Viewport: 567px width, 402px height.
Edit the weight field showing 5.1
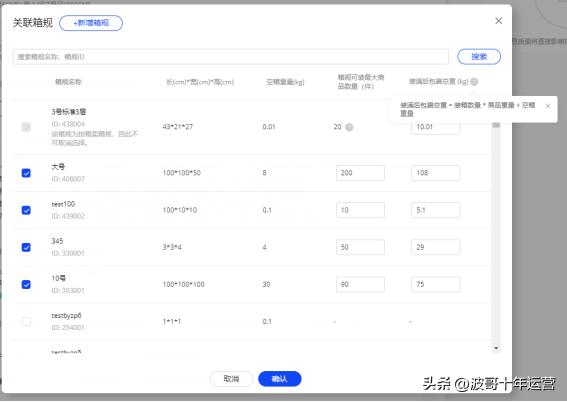435,210
